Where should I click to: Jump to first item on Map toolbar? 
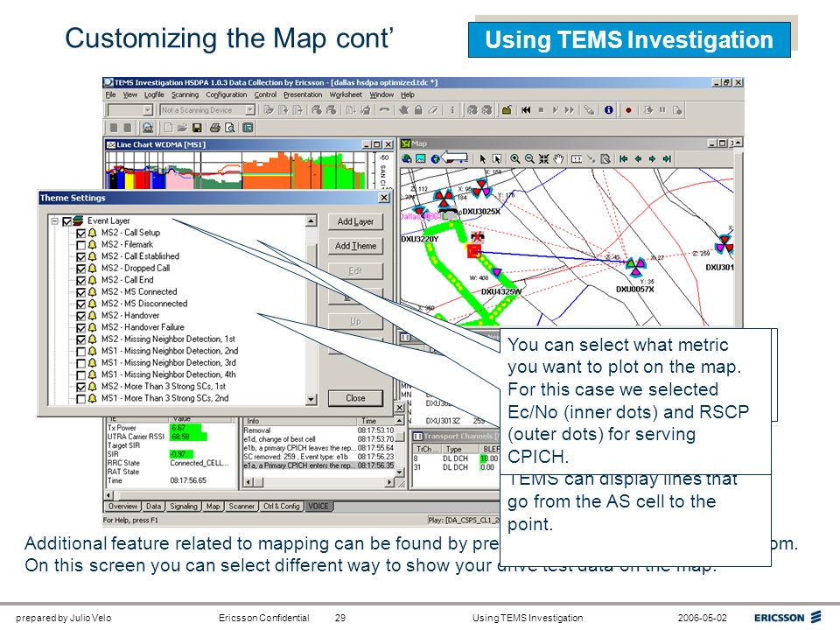(x=624, y=158)
